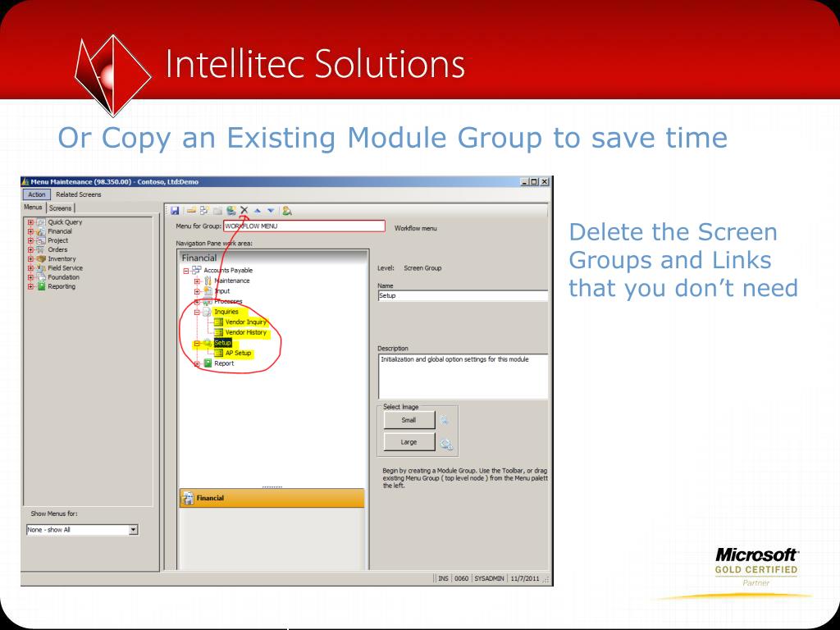Select the Inquiries tree row

(226, 312)
